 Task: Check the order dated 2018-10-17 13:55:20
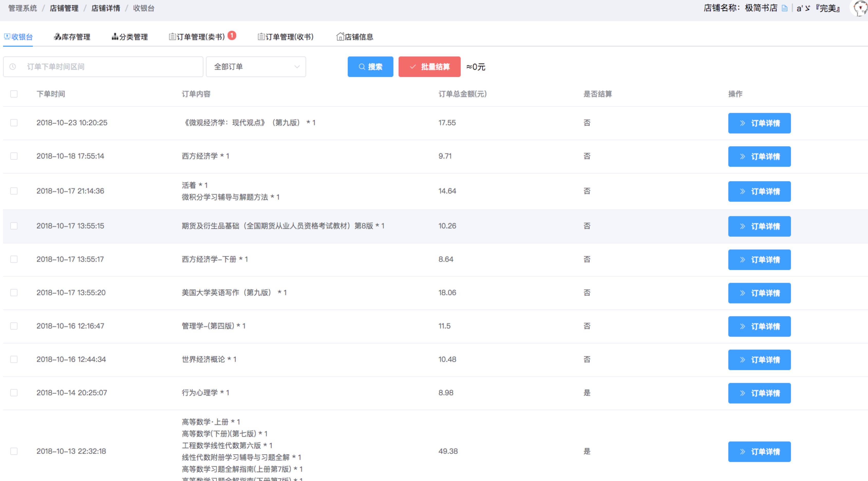[x=14, y=292]
